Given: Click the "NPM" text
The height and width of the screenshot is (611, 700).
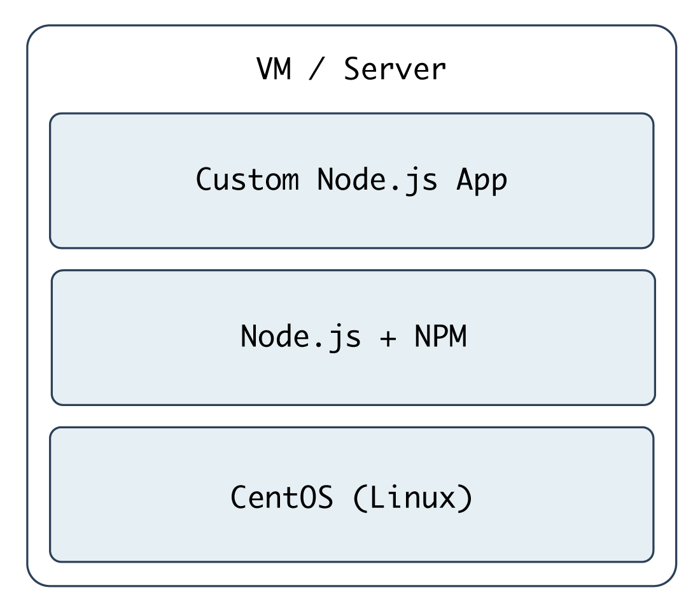Looking at the screenshot, I should coord(440,337).
